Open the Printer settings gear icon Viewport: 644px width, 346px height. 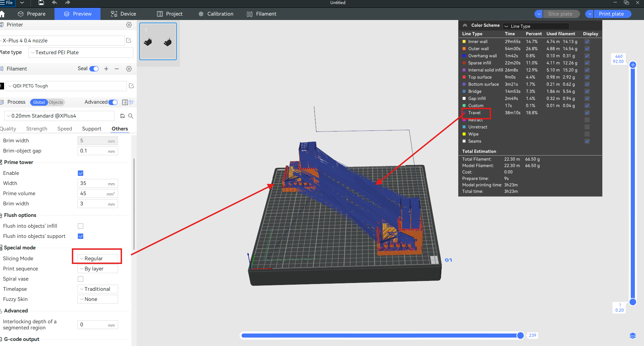pos(129,24)
